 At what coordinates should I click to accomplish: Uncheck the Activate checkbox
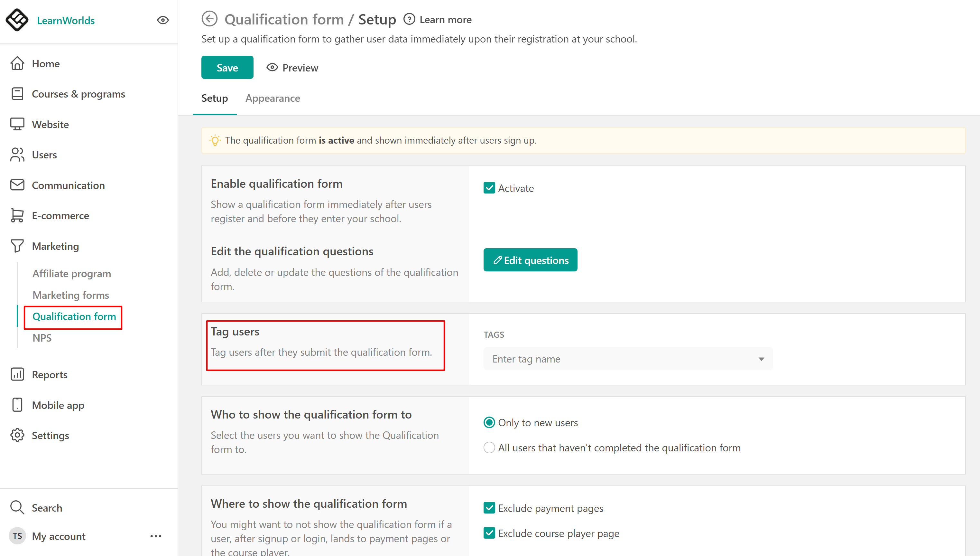pos(489,188)
